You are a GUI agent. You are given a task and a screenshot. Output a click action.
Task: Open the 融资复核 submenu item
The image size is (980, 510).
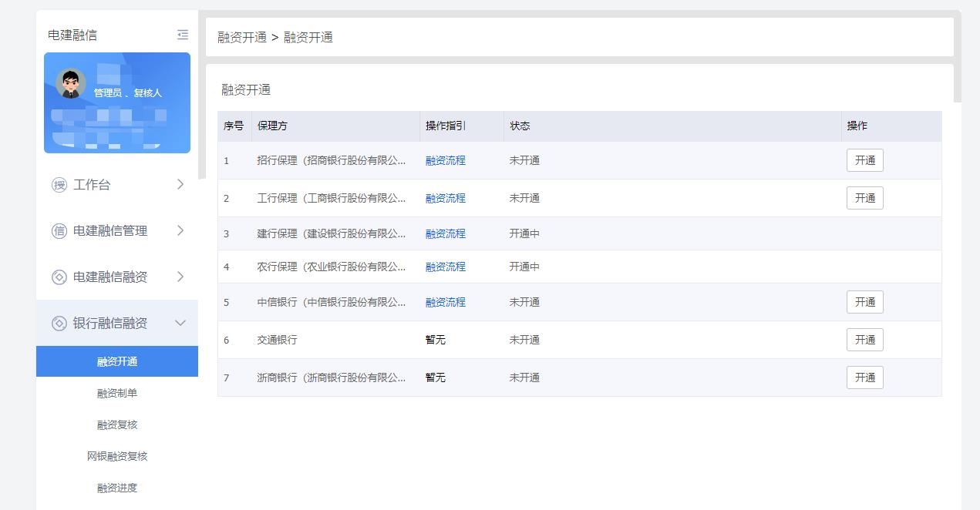(x=117, y=424)
